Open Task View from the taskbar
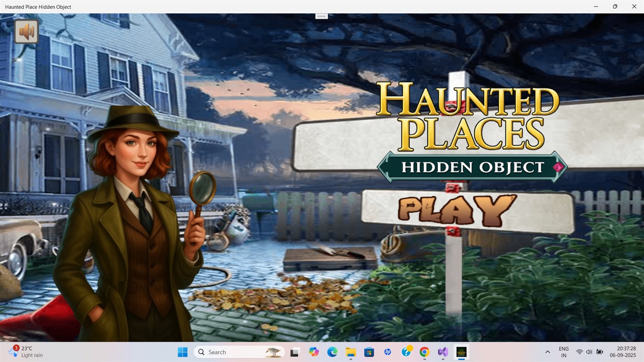Viewport: 644px width, 362px height. 295,352
